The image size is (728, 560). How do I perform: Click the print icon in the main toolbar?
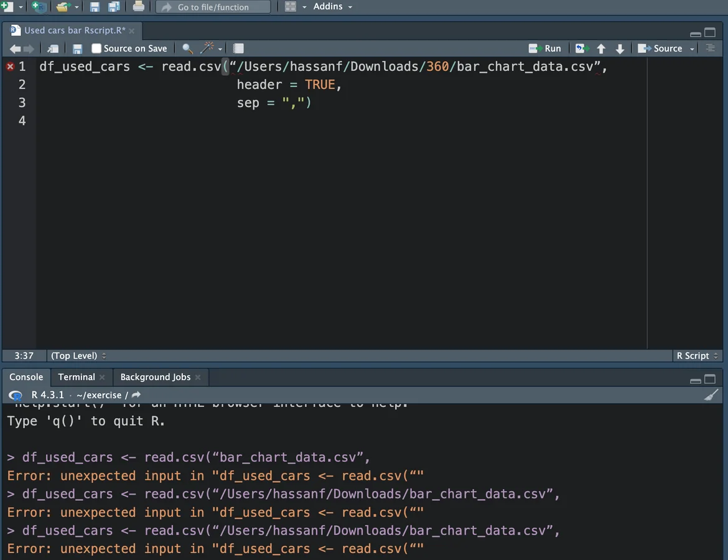pyautogui.click(x=138, y=7)
